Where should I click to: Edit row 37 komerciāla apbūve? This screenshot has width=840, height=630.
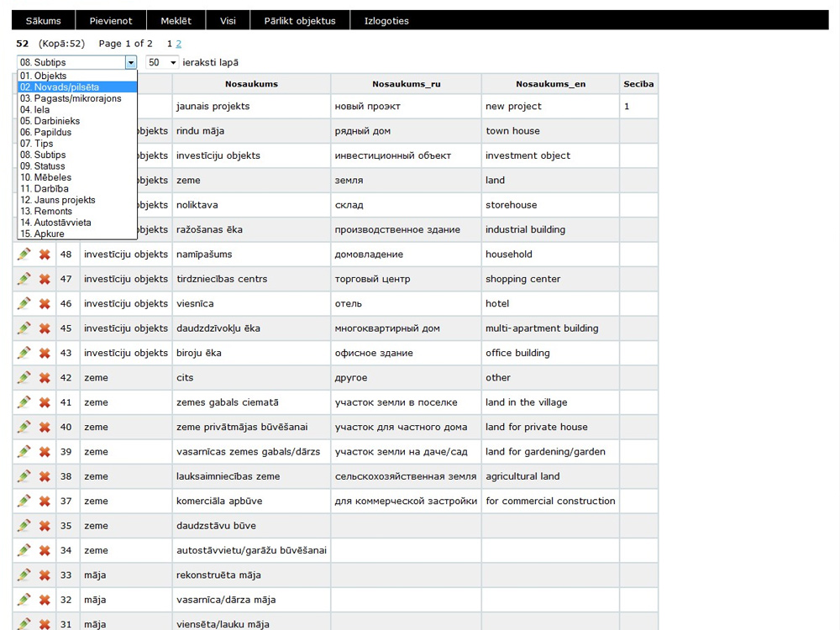[24, 501]
